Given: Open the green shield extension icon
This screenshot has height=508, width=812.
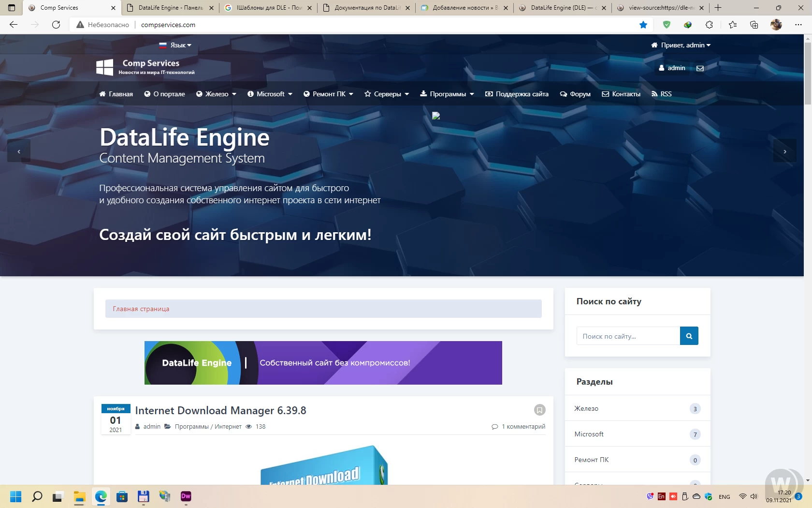Looking at the screenshot, I should click(x=667, y=25).
